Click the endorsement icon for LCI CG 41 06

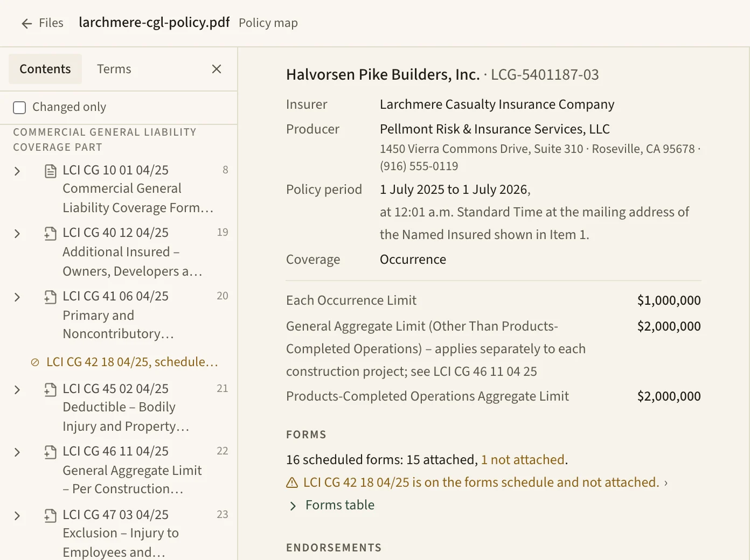coord(51,297)
